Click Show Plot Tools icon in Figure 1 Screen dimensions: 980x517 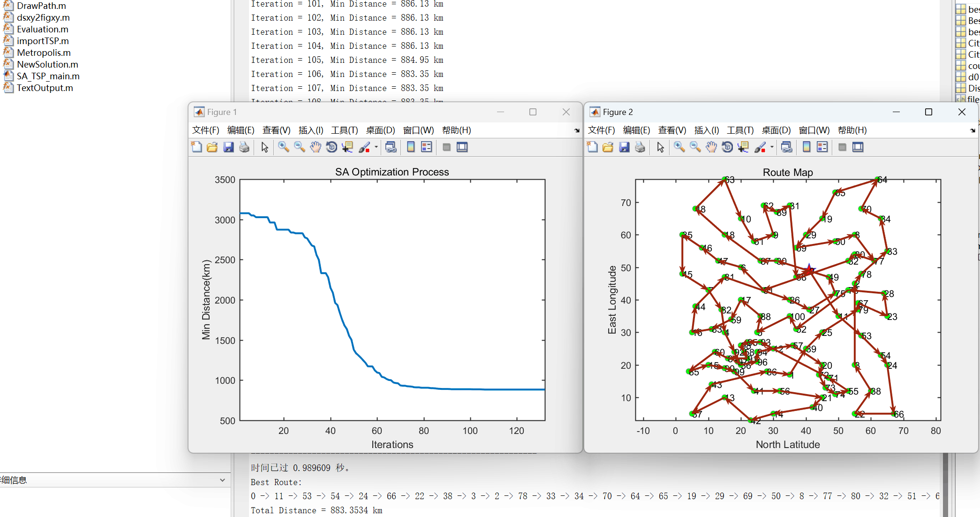tap(462, 147)
